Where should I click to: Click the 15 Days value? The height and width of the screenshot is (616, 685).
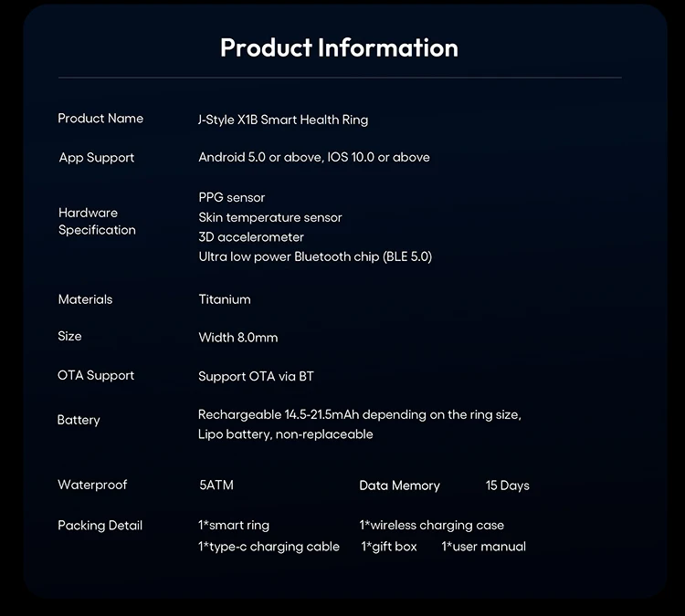pos(507,485)
